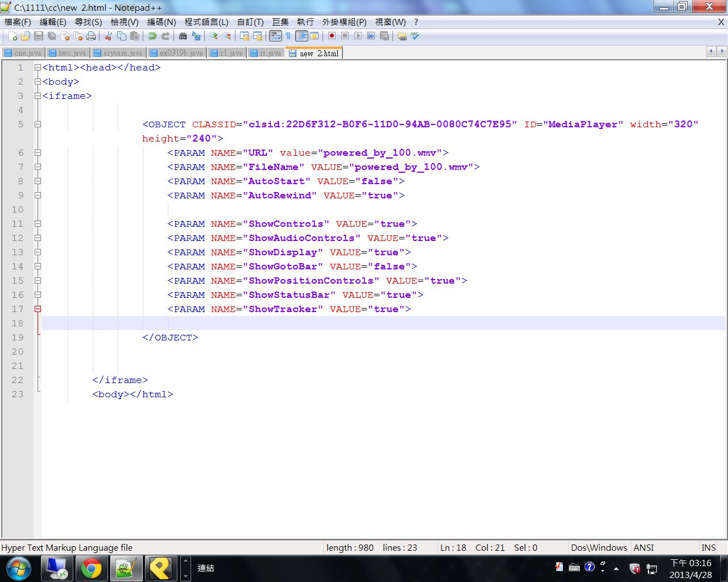This screenshot has height=582, width=728.
Task: Click the Print icon in toolbar
Action: (x=91, y=36)
